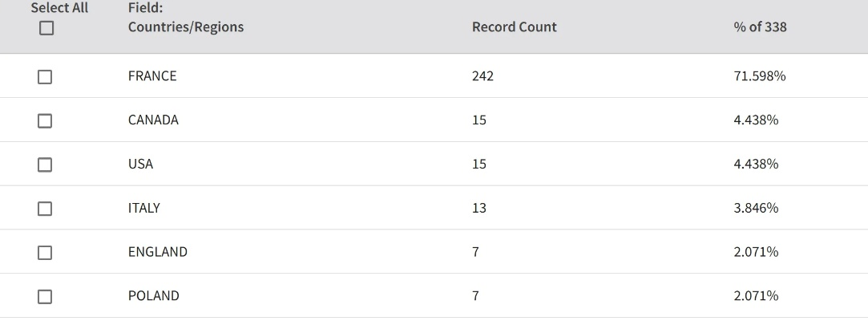Click the Countries/Regions column header
The image size is (868, 321).
pyautogui.click(x=185, y=26)
